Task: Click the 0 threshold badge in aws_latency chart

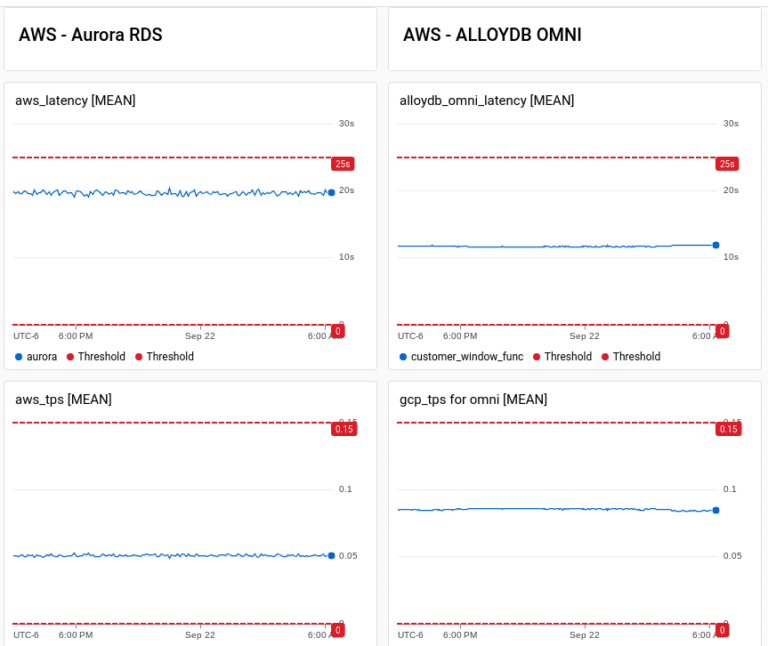Action: point(338,331)
